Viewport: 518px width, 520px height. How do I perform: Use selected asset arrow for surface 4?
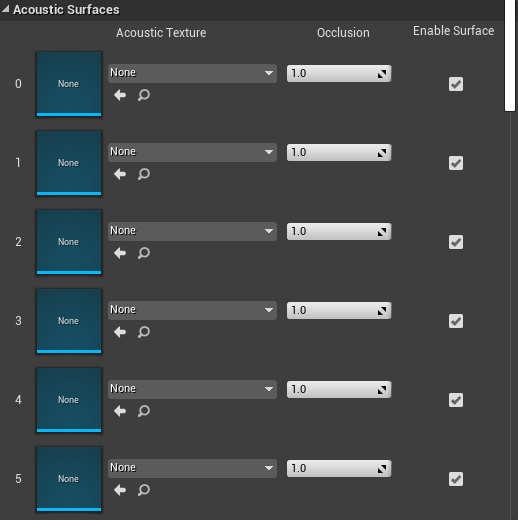point(120,411)
